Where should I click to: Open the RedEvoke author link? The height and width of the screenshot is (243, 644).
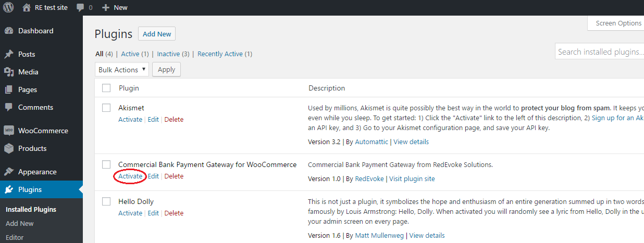pos(369,178)
